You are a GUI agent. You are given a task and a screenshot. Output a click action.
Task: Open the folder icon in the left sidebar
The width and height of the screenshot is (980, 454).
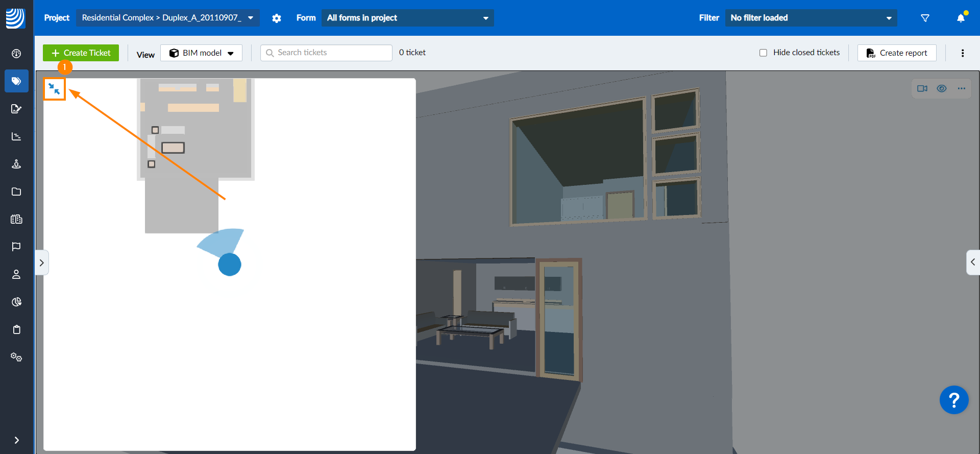click(16, 192)
